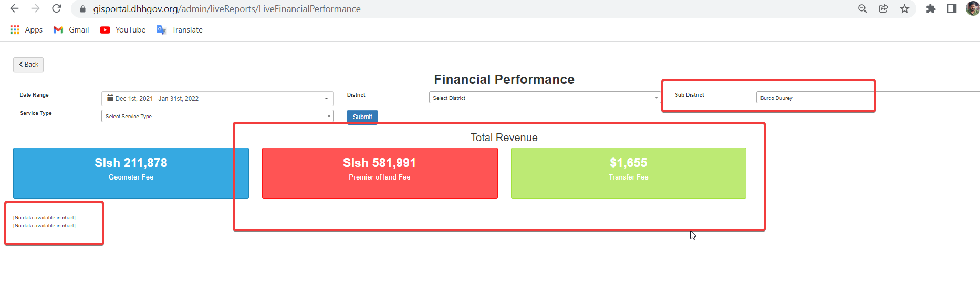Viewport: 980px width, 284px height.
Task: Click the Back button
Action: [28, 65]
